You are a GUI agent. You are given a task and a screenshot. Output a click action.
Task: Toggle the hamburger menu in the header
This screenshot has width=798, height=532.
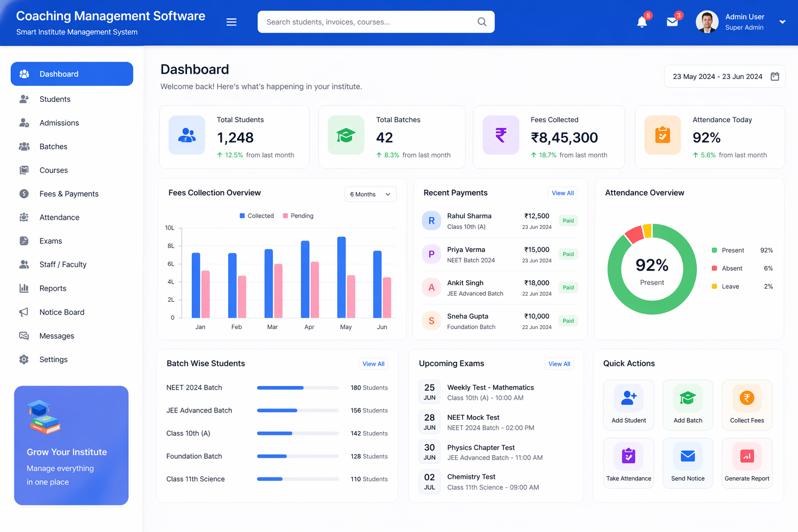(x=231, y=22)
